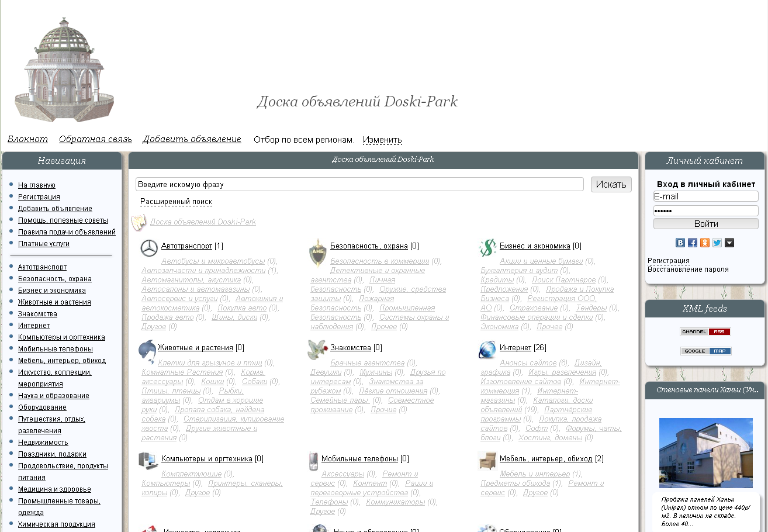Focus the password field in the login panel
This screenshot has width=768, height=532.
pyautogui.click(x=706, y=210)
